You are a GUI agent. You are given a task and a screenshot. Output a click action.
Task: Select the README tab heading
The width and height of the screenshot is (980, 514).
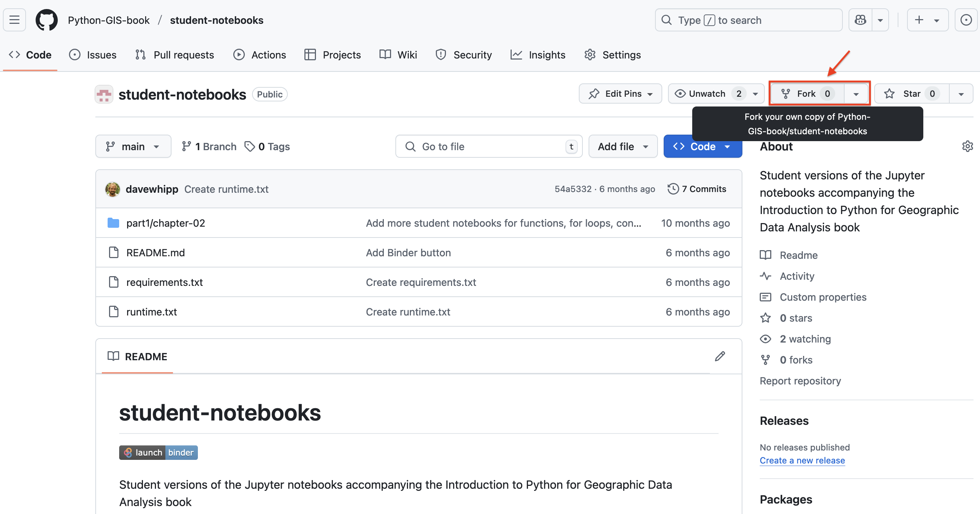[x=137, y=356]
